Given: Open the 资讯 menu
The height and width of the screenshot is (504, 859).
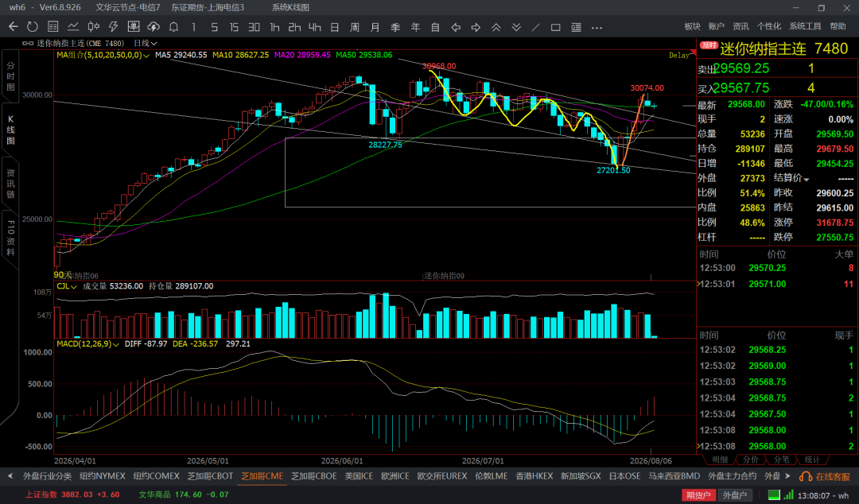Looking at the screenshot, I should pos(740,26).
